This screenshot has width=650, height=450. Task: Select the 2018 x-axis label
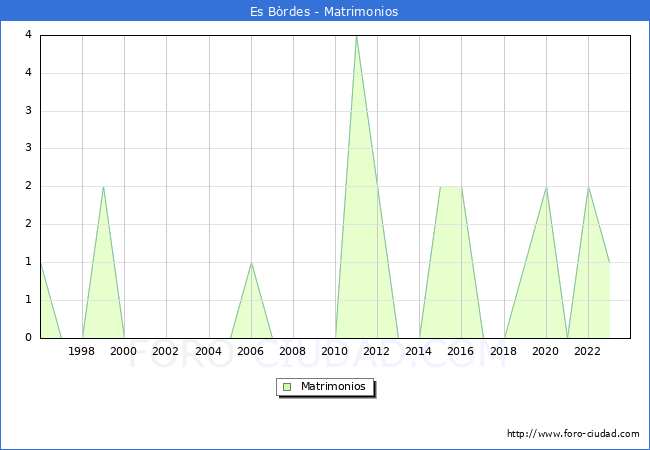pos(504,351)
